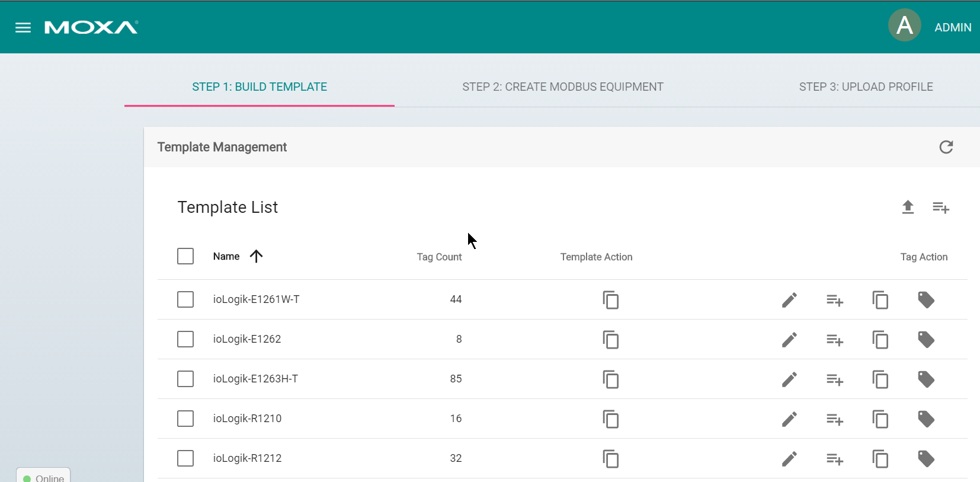Go to Step 3: Upload Profile tab
The width and height of the screenshot is (980, 482).
click(866, 87)
